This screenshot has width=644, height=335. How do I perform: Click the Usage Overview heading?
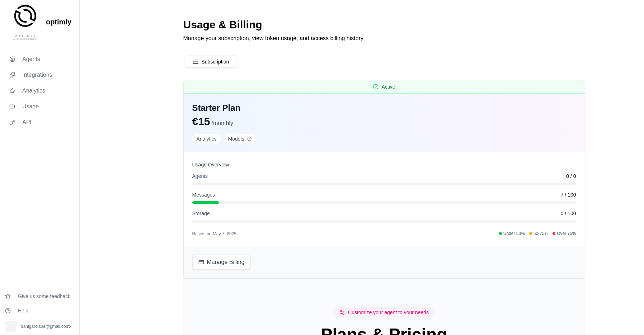(211, 165)
